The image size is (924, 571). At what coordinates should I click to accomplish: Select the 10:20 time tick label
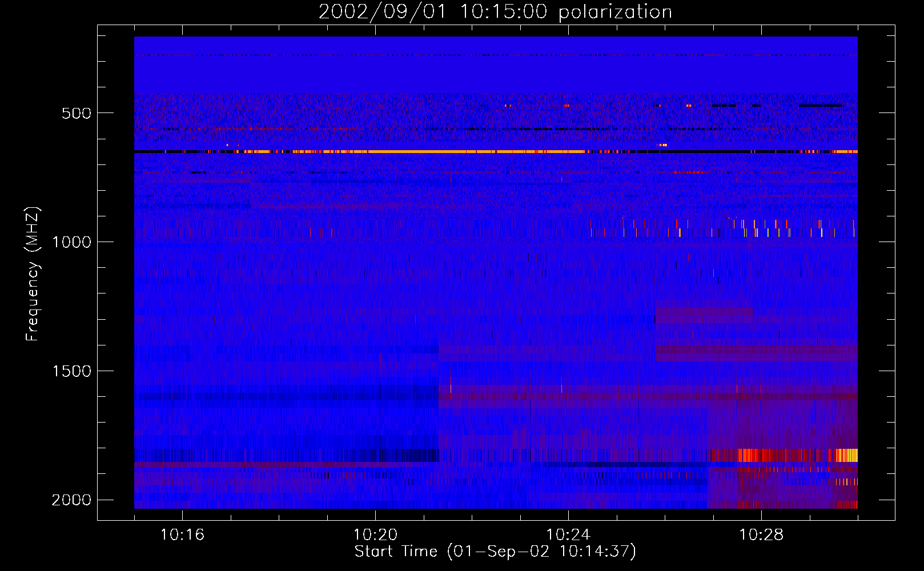[375, 535]
